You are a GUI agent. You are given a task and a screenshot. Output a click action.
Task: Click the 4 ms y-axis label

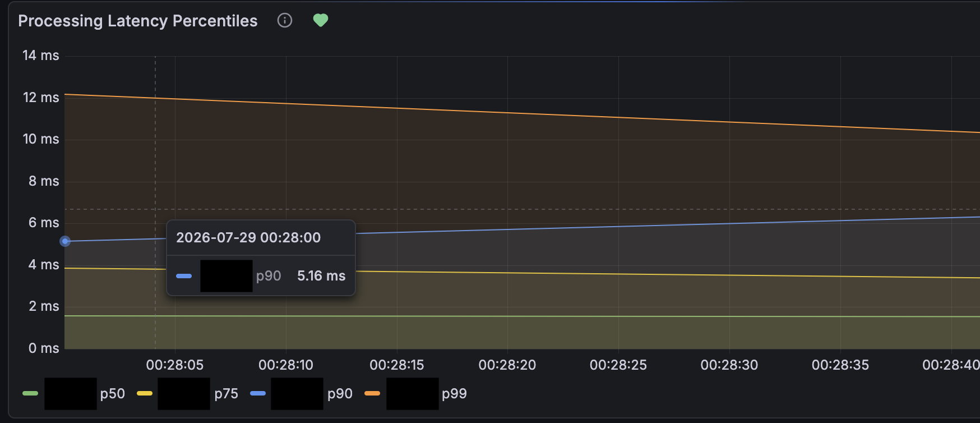(44, 265)
